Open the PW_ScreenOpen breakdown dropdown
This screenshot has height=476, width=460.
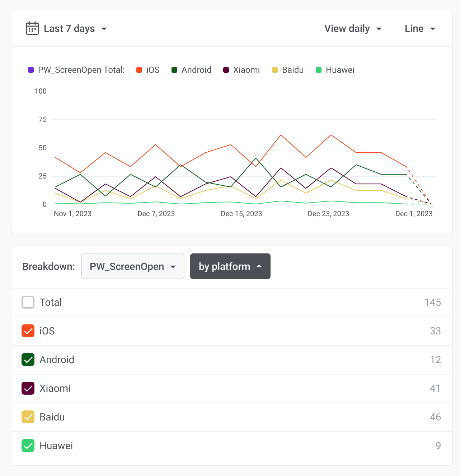point(132,266)
